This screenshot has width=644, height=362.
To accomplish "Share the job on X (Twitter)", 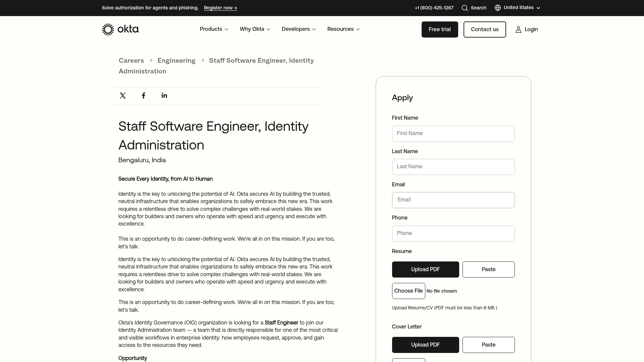I will pos(123,96).
